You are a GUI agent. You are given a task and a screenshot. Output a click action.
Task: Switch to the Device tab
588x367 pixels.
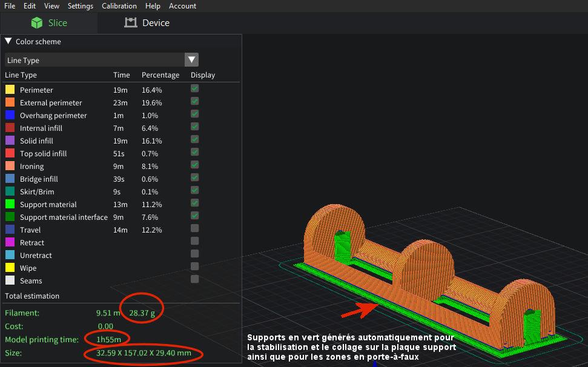(x=147, y=23)
